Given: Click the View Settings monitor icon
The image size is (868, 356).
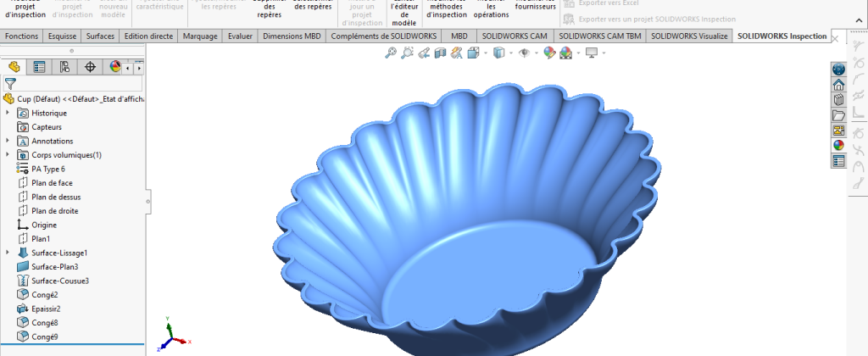Looking at the screenshot, I should tap(591, 53).
